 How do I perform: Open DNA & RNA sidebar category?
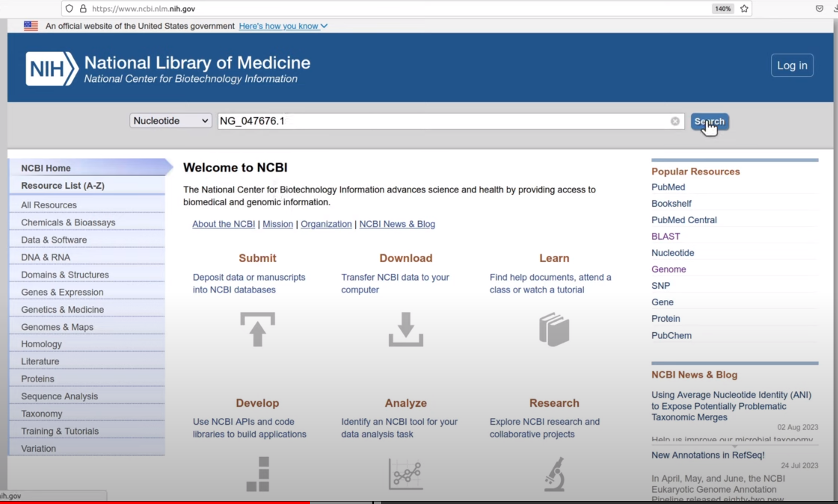[x=46, y=257]
